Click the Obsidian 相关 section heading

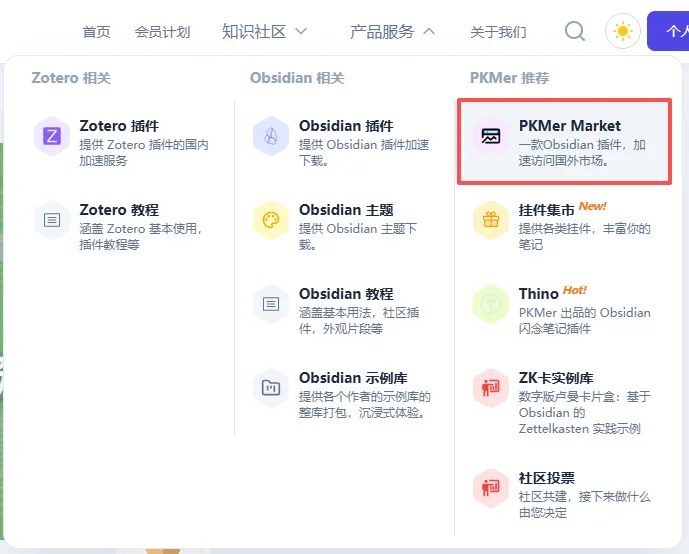click(x=297, y=78)
